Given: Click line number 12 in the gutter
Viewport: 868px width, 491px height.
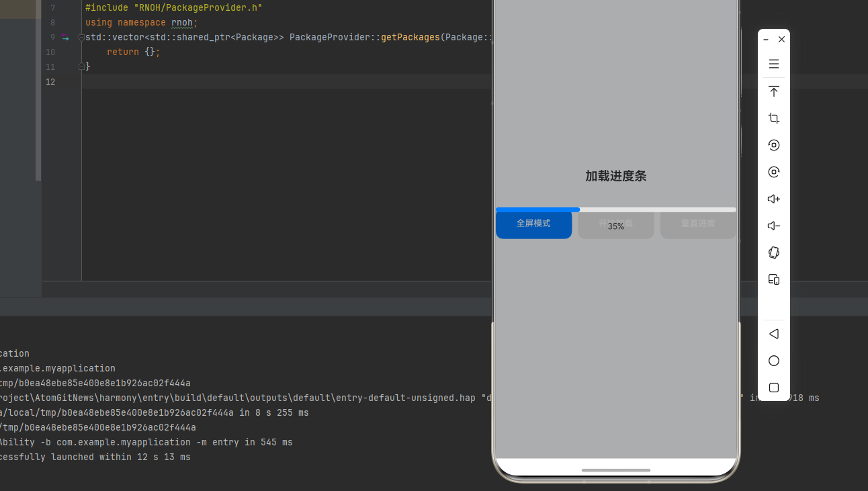Looking at the screenshot, I should point(50,82).
